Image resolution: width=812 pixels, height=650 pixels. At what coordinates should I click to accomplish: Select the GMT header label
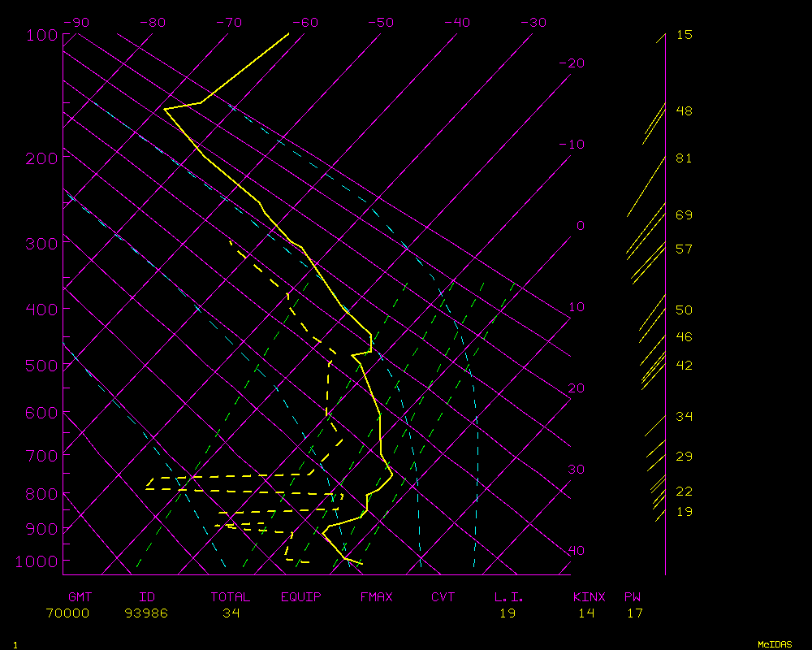(x=80, y=597)
